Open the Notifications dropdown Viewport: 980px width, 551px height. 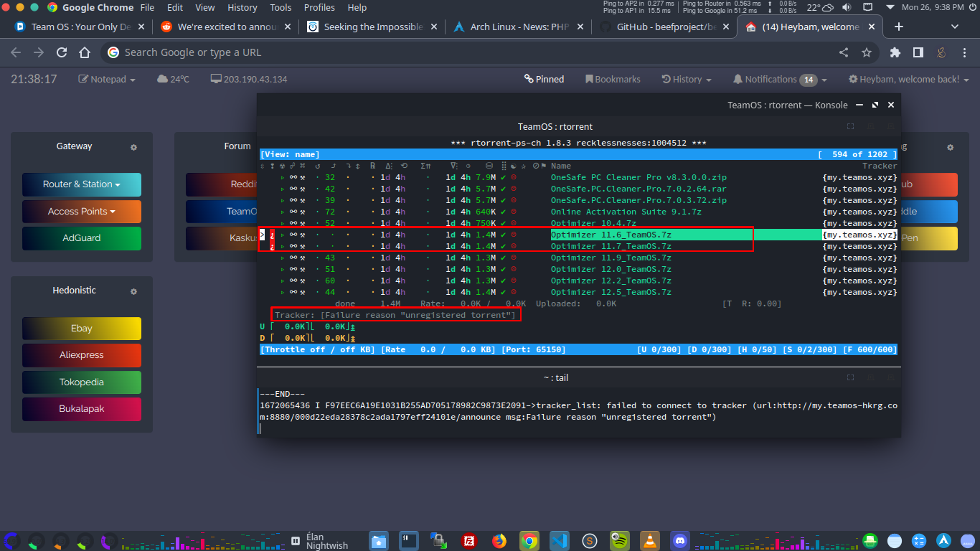(x=780, y=79)
